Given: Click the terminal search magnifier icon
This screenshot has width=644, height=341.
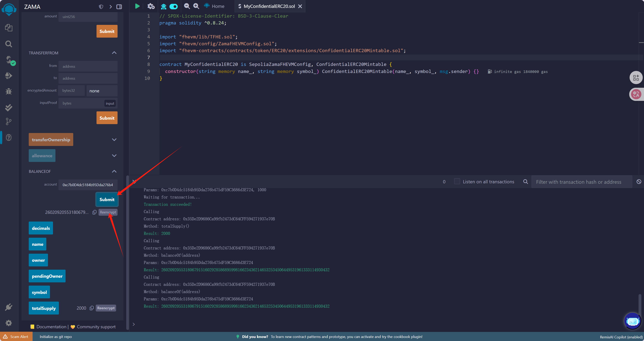Looking at the screenshot, I should [x=525, y=182].
